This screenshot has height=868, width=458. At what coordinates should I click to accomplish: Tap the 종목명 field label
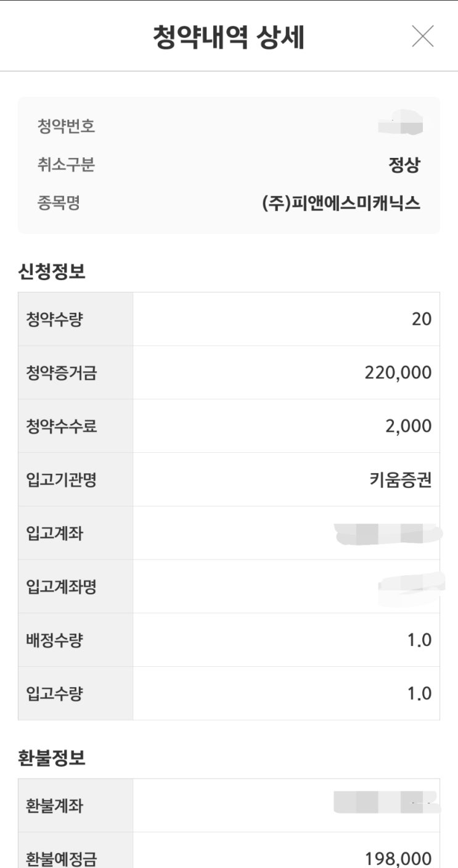pyautogui.click(x=59, y=204)
